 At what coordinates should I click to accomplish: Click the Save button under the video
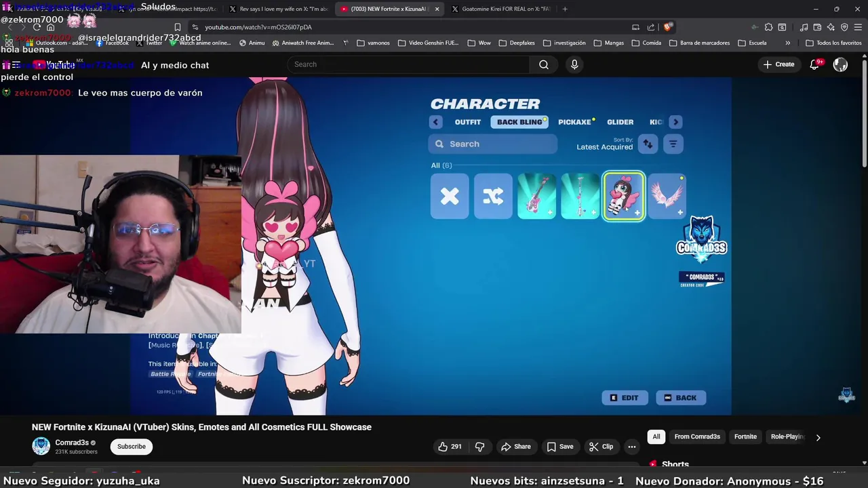pyautogui.click(x=560, y=447)
